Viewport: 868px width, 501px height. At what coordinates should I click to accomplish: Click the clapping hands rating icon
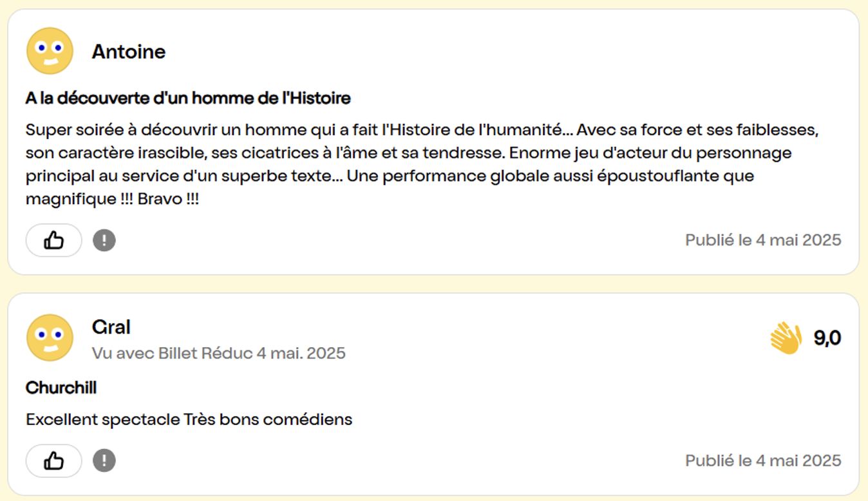786,338
